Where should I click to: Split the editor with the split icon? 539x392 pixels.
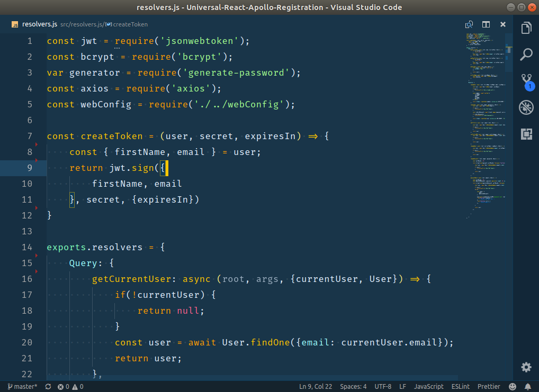tap(486, 24)
